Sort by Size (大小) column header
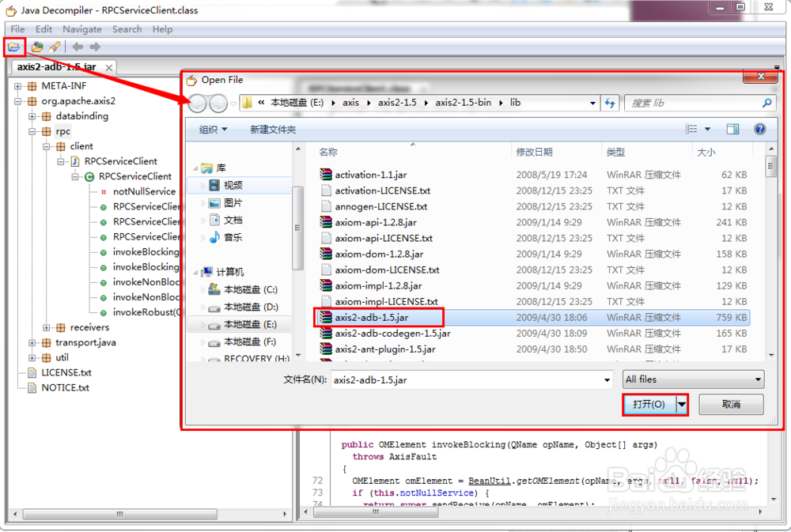 click(x=706, y=153)
